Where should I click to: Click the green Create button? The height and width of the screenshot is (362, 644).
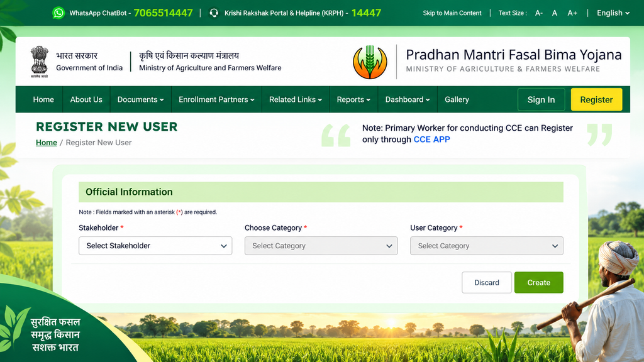[x=539, y=282]
